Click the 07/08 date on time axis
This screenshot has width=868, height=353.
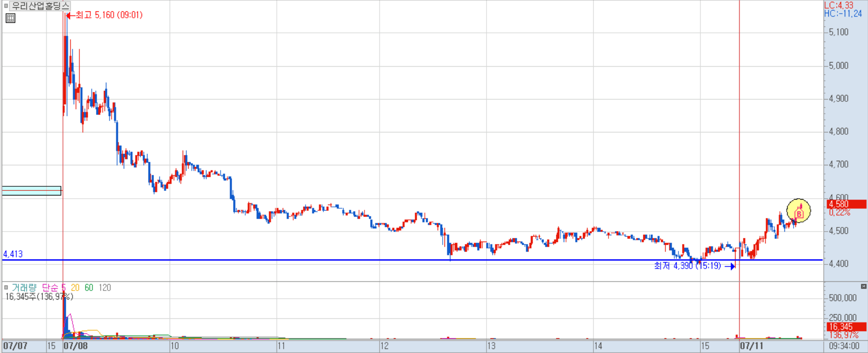coord(76,346)
